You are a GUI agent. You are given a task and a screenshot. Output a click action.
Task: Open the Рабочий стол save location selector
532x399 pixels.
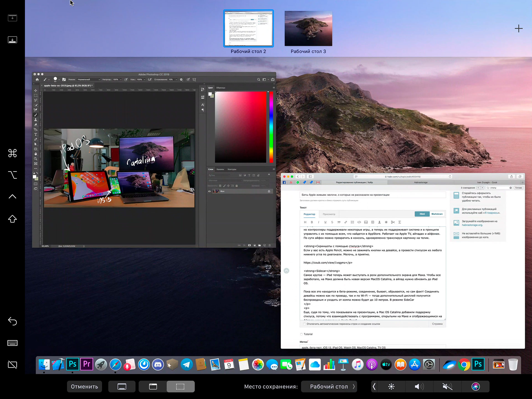329,387
